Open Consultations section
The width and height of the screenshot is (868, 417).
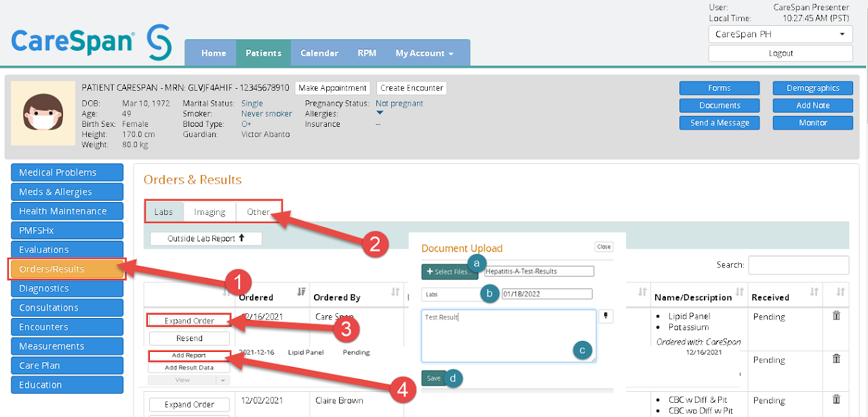[x=67, y=307]
